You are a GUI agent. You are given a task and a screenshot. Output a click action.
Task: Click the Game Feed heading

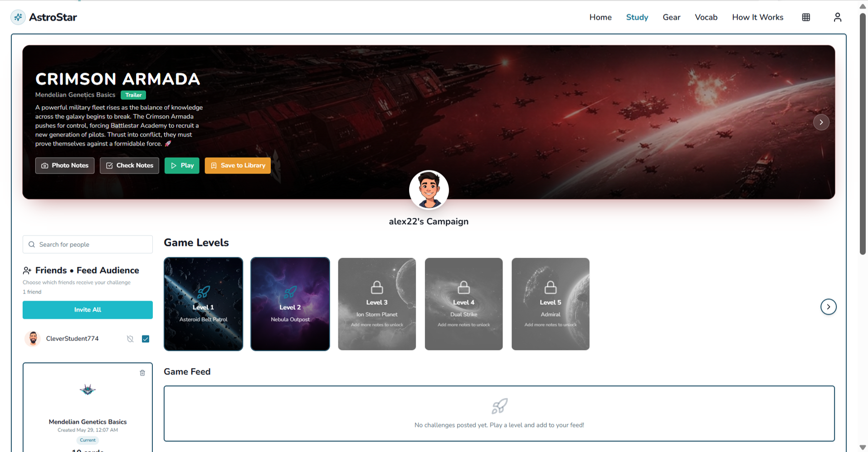(x=187, y=372)
